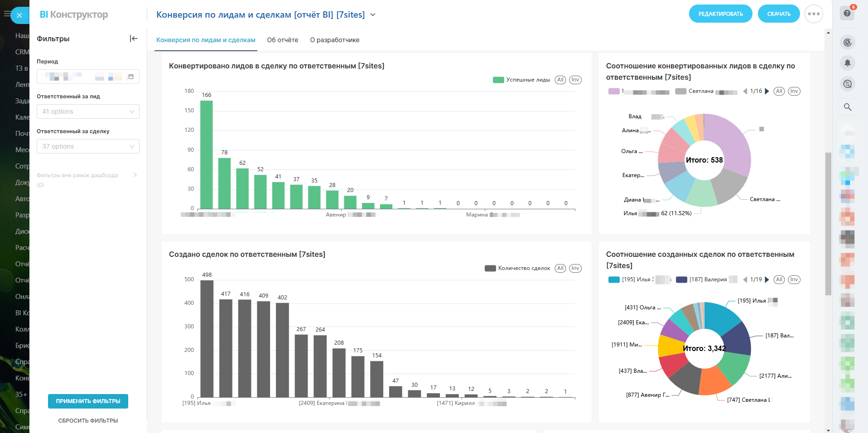Screen dimensions: 868x433
Task: Open the three-dots more options menu
Action: point(814,14)
